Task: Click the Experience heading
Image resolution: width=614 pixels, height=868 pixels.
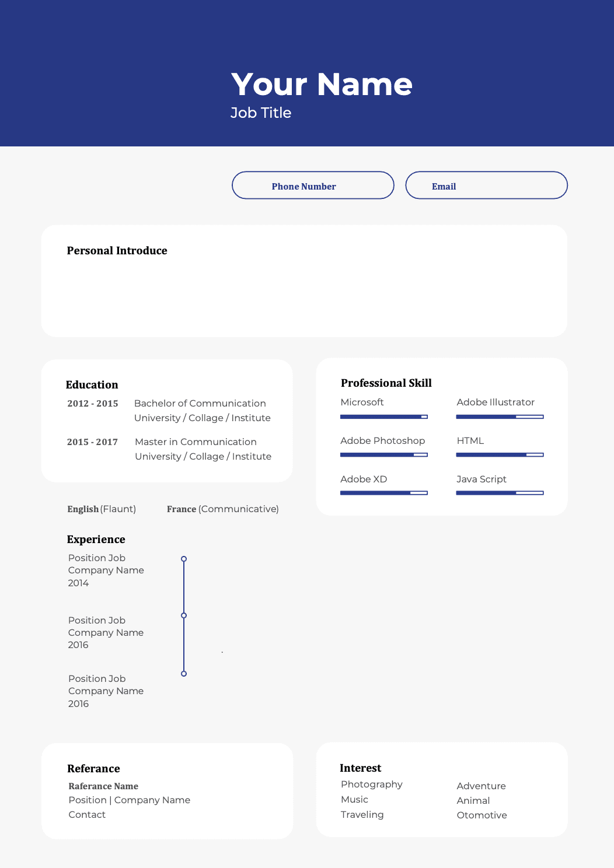Action: (x=96, y=540)
